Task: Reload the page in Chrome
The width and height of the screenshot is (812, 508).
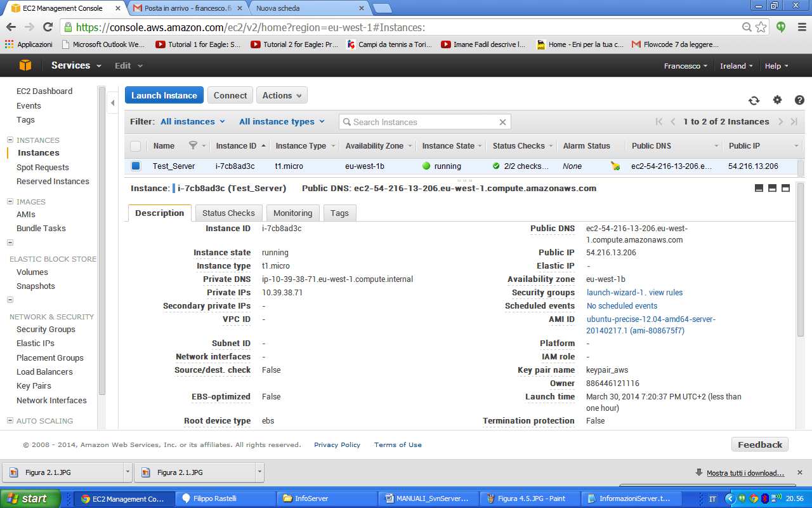Action: point(48,27)
